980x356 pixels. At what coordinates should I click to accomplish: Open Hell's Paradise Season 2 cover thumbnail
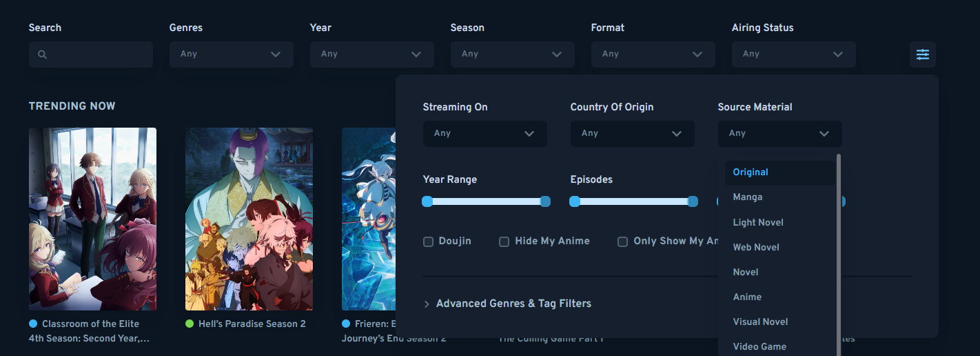(249, 219)
